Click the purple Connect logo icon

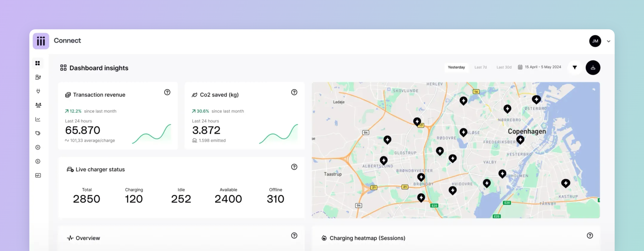pyautogui.click(x=41, y=41)
